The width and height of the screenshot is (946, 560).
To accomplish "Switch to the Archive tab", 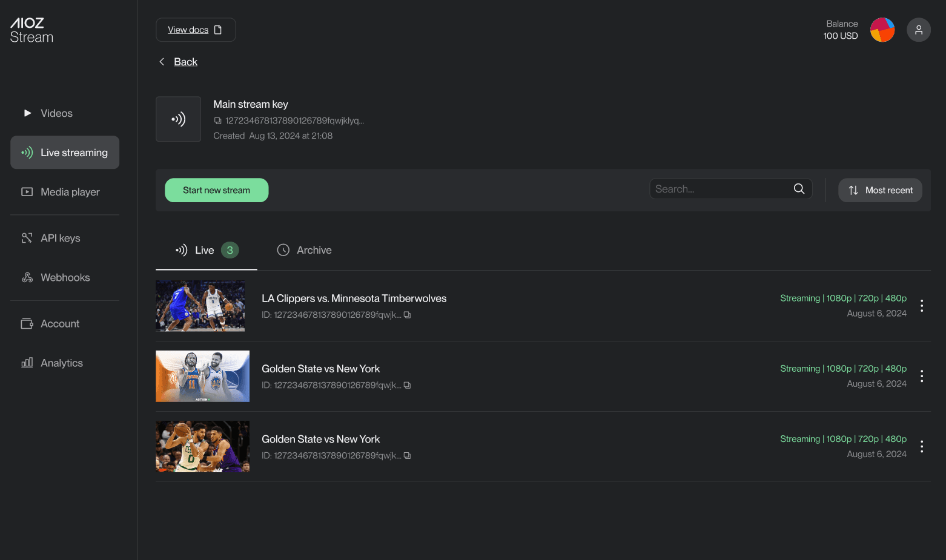I will pyautogui.click(x=304, y=250).
